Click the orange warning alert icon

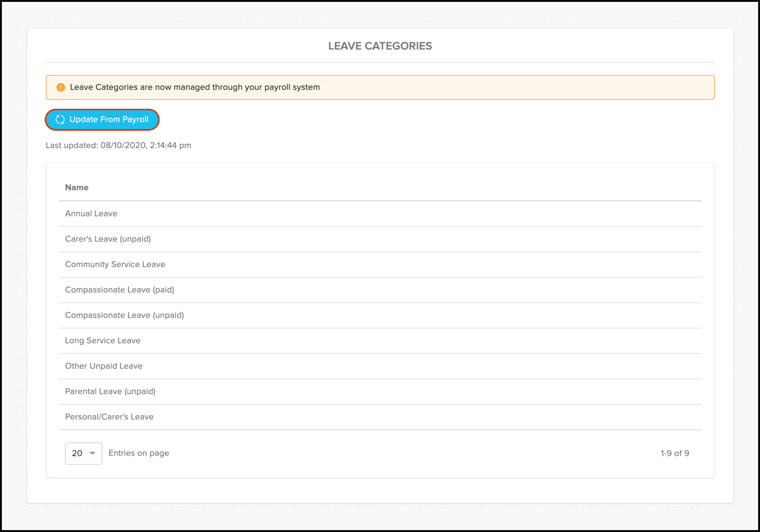(60, 87)
